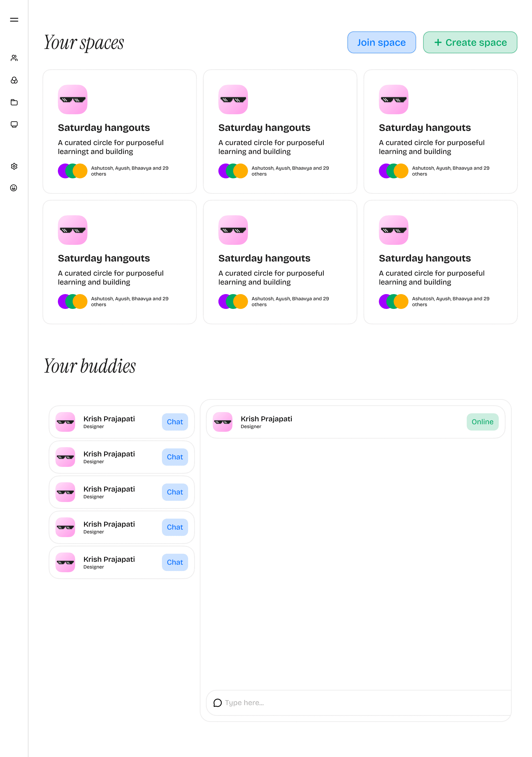Click the chat bubble icon in message input

pyautogui.click(x=218, y=702)
